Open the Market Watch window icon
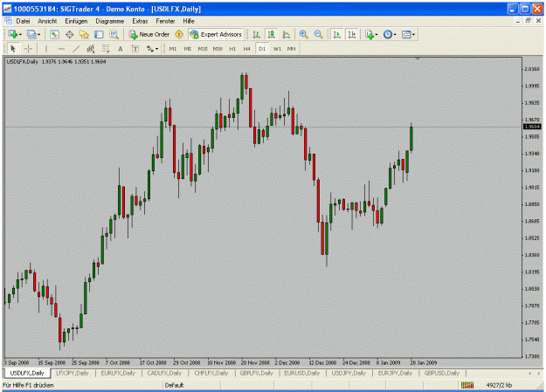This screenshot has width=546, height=392. [x=54, y=34]
